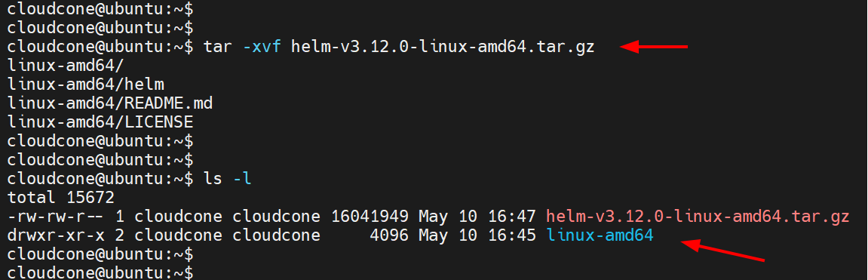Click the red arrow pointing at linux-amd64 directory
868x280 pixels.
coord(722,250)
